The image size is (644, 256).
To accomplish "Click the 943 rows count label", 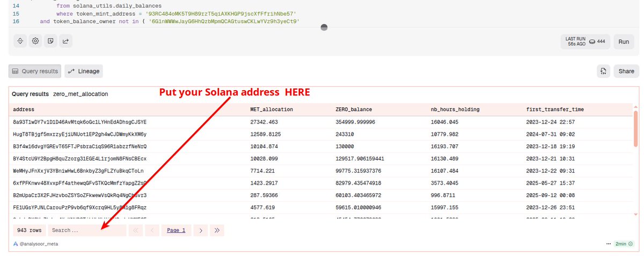I will [29, 230].
